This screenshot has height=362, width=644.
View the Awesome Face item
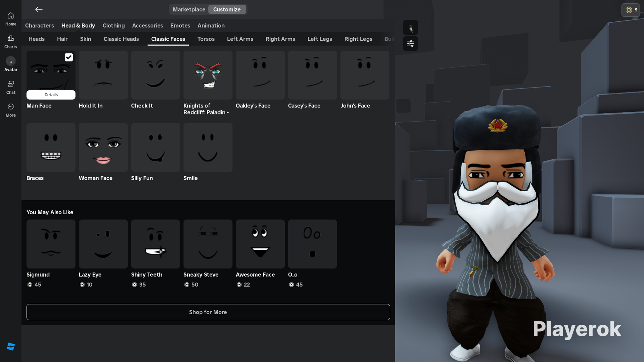point(260,244)
